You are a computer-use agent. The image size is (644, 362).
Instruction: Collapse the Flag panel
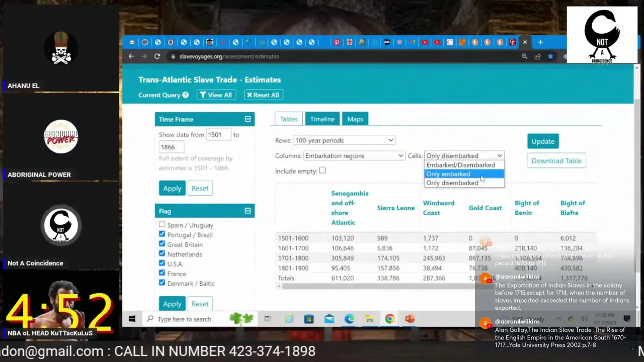[248, 211]
